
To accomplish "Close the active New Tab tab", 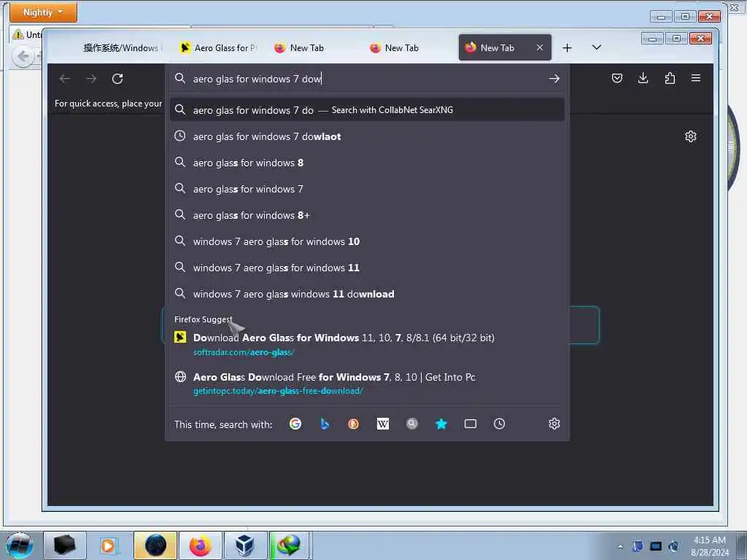I will [x=540, y=47].
